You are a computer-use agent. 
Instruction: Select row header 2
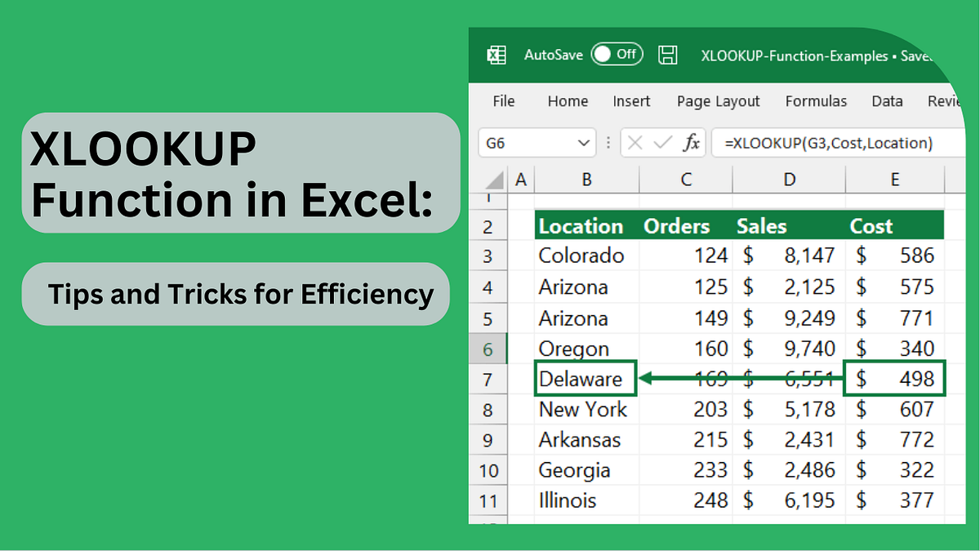click(488, 226)
